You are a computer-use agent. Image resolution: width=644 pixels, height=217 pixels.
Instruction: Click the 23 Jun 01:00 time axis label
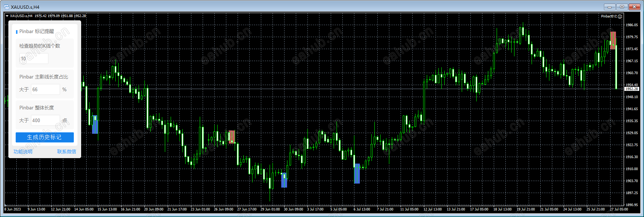(200, 209)
